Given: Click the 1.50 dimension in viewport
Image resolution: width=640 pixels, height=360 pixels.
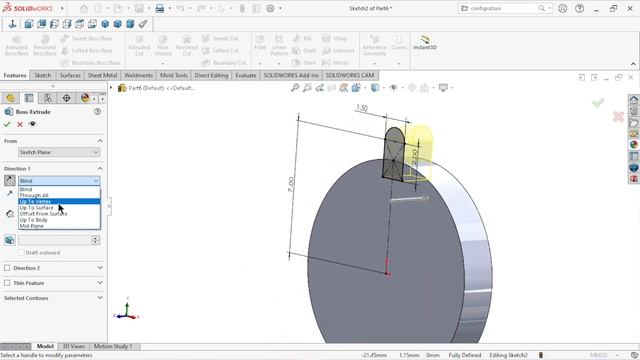Looking at the screenshot, I should pos(362,108).
